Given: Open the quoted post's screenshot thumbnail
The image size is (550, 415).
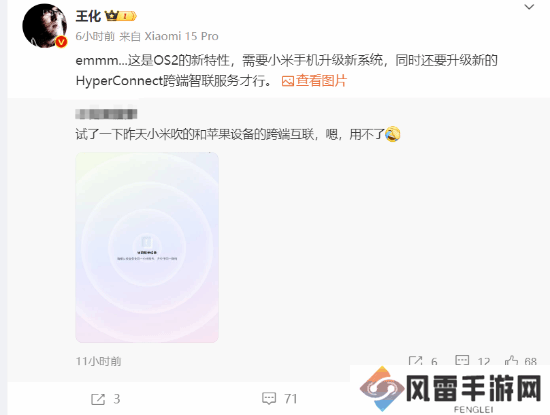Looking at the screenshot, I should coord(147,247).
